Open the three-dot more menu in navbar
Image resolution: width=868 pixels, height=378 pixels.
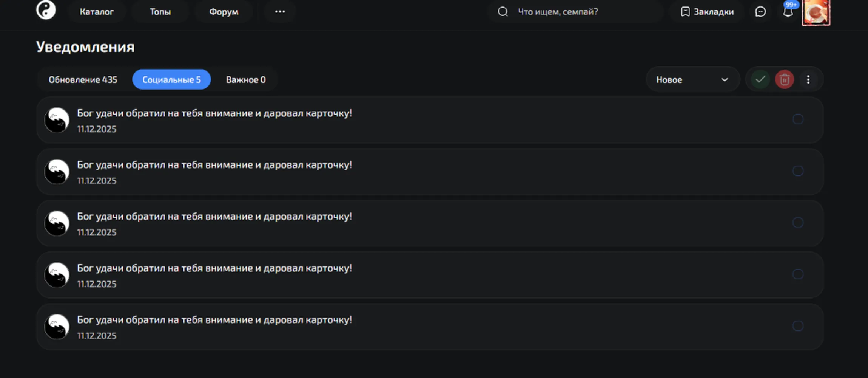click(280, 12)
